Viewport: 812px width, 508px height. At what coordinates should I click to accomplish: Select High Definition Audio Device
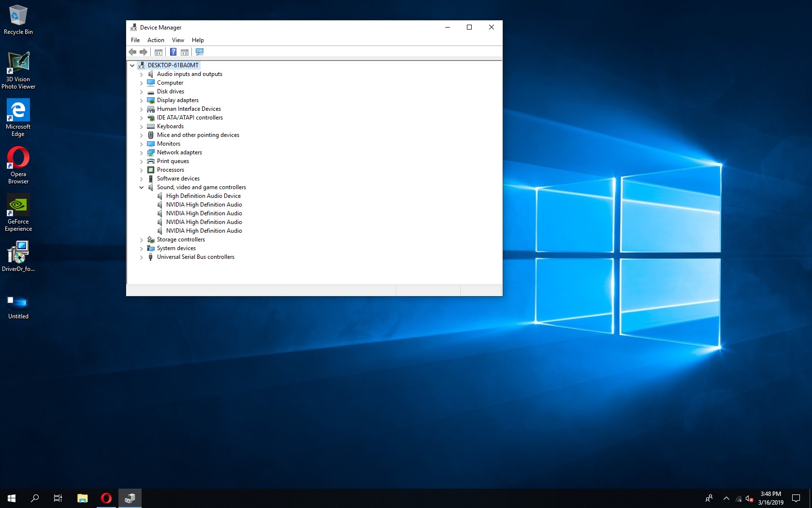(x=203, y=196)
